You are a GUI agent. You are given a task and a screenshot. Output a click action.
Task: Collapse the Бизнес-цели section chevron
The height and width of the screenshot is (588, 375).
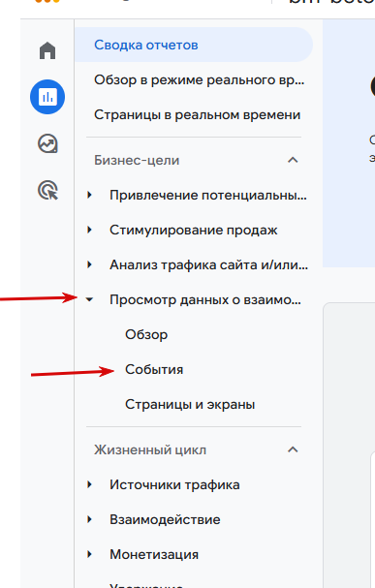(293, 160)
